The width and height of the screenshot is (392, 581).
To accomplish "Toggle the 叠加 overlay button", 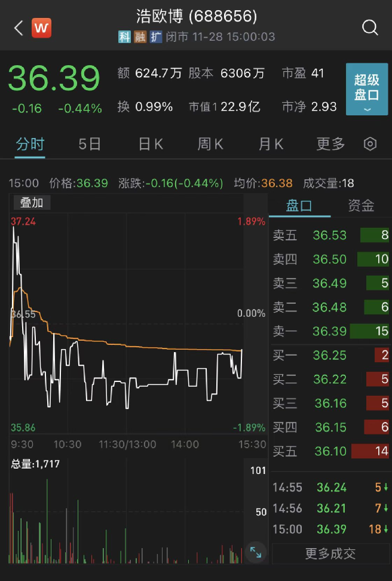I will (32, 203).
